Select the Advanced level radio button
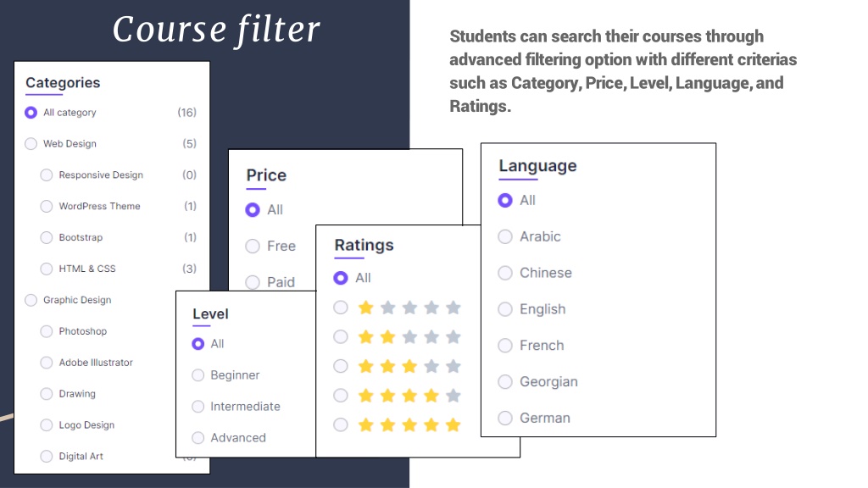The image size is (868, 488). tap(198, 438)
